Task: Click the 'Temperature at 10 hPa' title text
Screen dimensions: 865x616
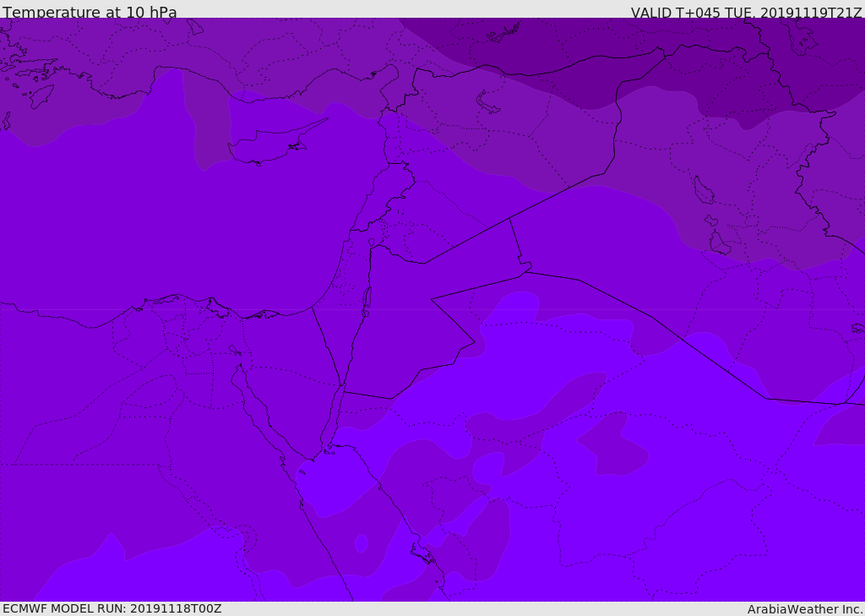Action: [x=90, y=12]
